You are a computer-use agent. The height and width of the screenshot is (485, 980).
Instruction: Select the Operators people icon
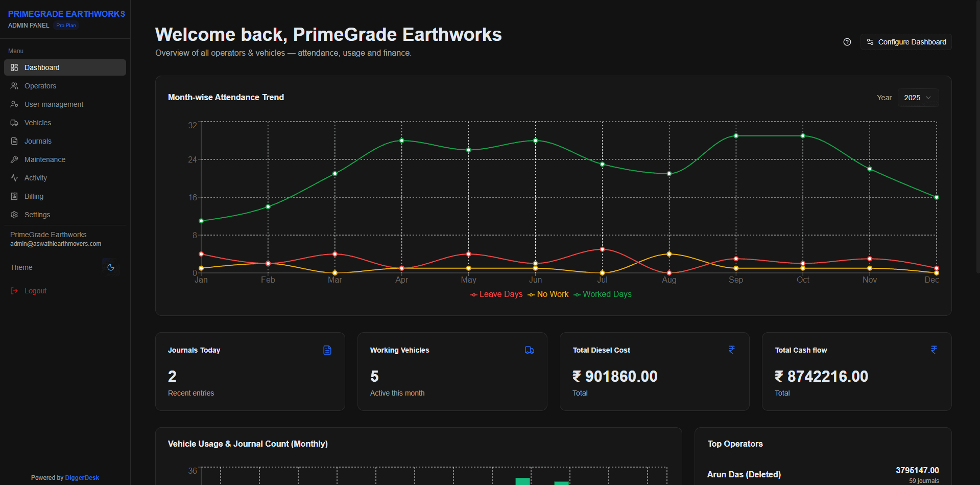tap(14, 86)
